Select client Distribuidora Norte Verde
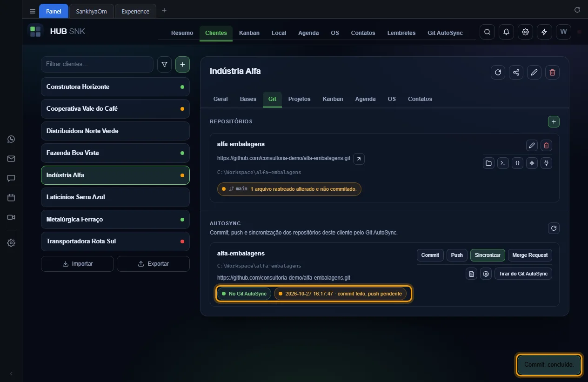Image resolution: width=588 pixels, height=382 pixels. [115, 131]
